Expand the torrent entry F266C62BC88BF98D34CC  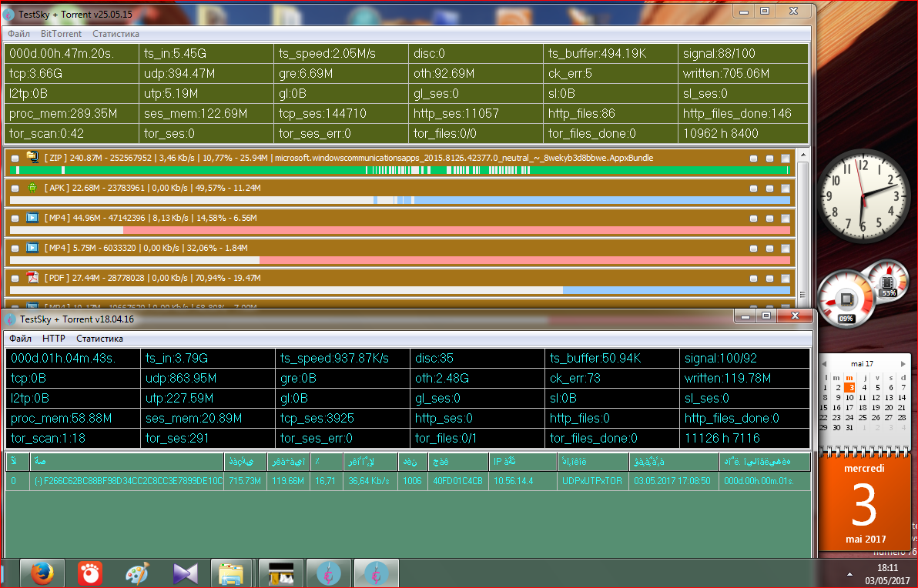click(38, 481)
